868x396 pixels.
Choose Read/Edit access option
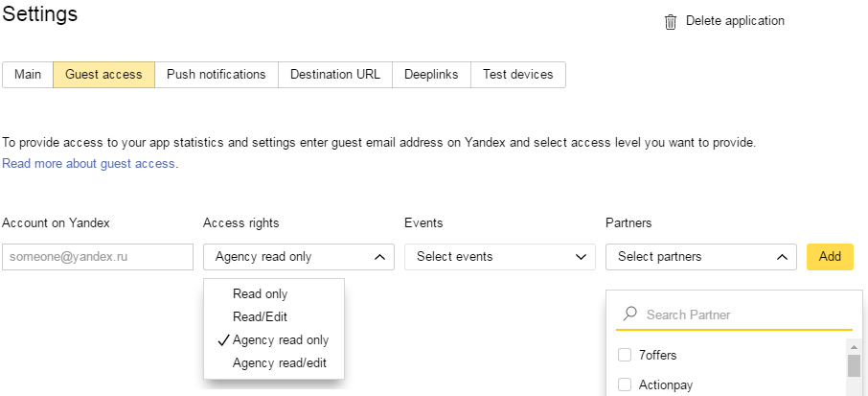pos(260,316)
